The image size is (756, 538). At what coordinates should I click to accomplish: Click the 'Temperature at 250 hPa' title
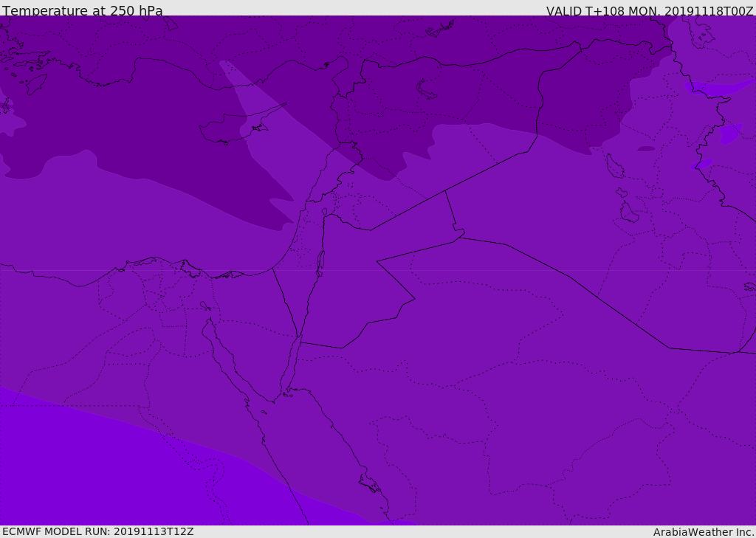pos(83,10)
